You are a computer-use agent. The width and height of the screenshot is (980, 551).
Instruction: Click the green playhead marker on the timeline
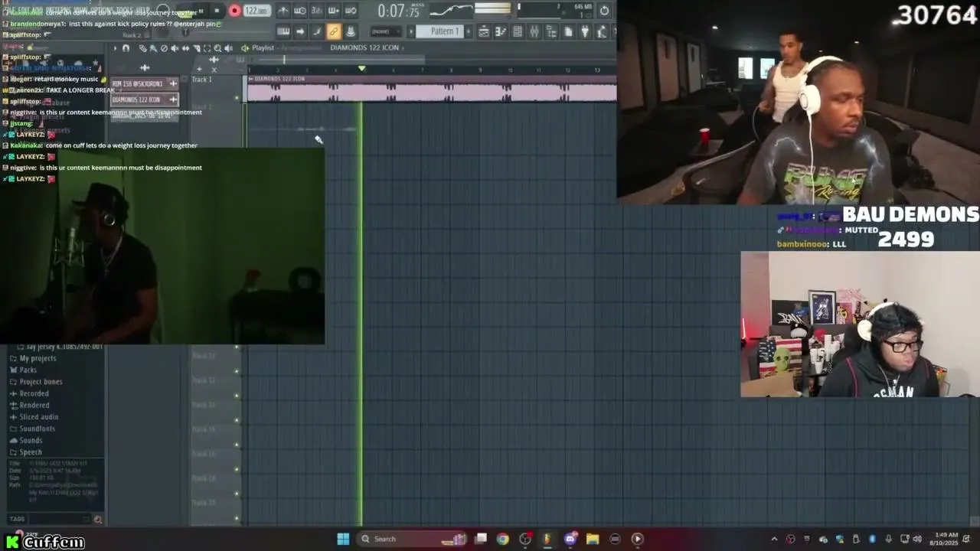[x=361, y=69]
